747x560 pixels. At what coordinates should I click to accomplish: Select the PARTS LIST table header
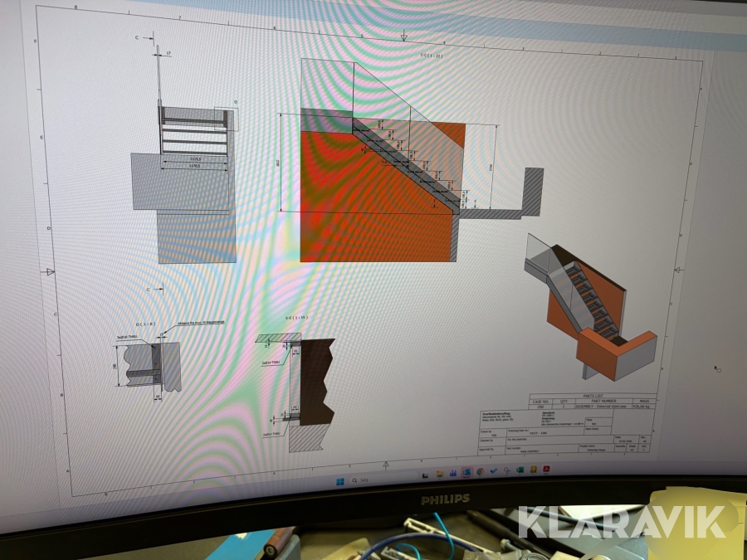(593, 396)
